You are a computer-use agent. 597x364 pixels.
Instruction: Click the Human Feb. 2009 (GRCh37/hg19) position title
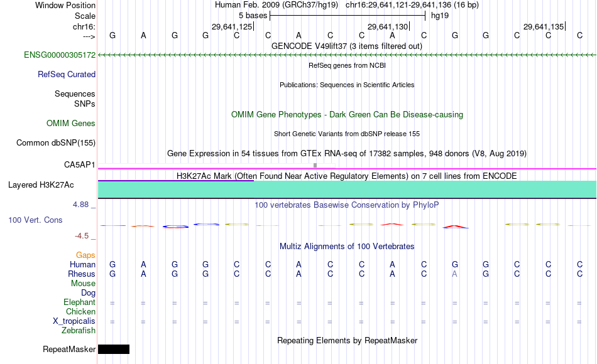click(x=276, y=5)
